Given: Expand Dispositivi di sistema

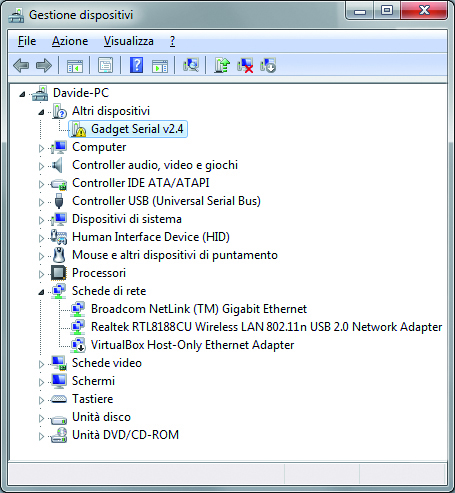Looking at the screenshot, I should pos(41,220).
